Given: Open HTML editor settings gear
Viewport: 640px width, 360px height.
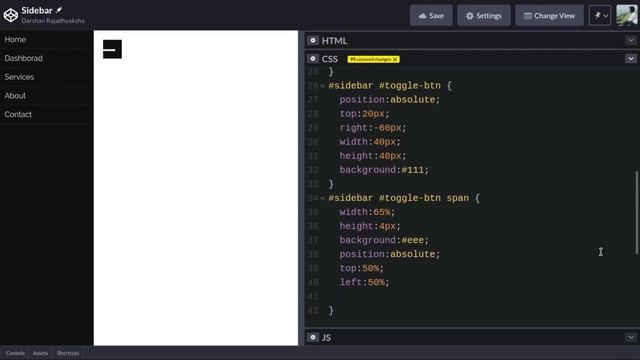Looking at the screenshot, I should tap(313, 40).
